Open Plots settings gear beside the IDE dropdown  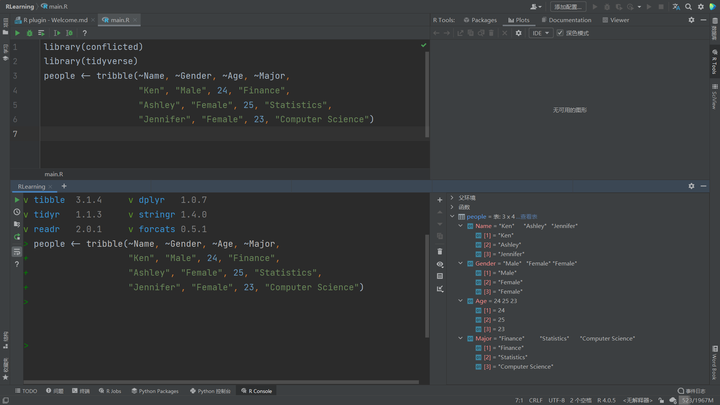click(x=518, y=33)
